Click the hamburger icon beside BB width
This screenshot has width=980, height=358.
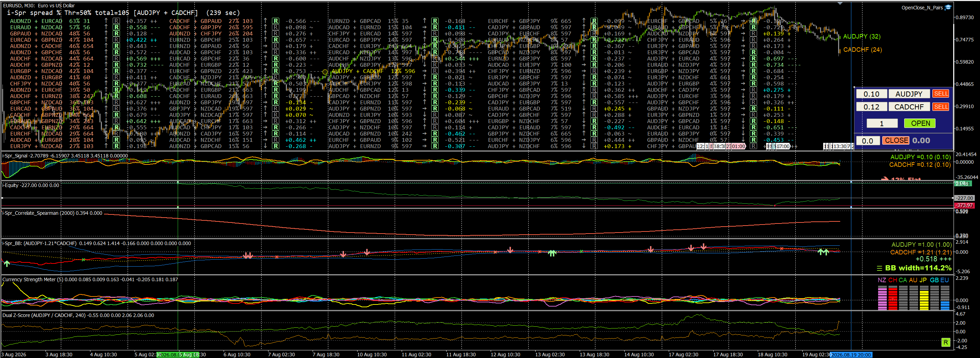[879, 268]
